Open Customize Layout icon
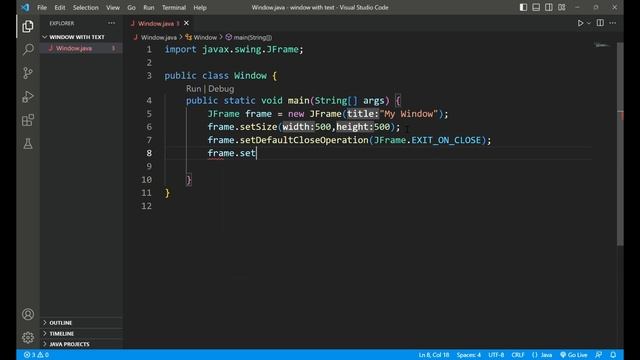The image size is (640, 360). 562,7
